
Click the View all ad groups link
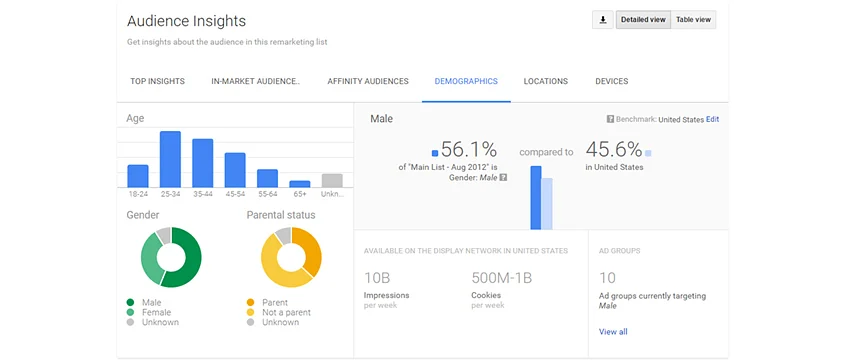tap(613, 332)
